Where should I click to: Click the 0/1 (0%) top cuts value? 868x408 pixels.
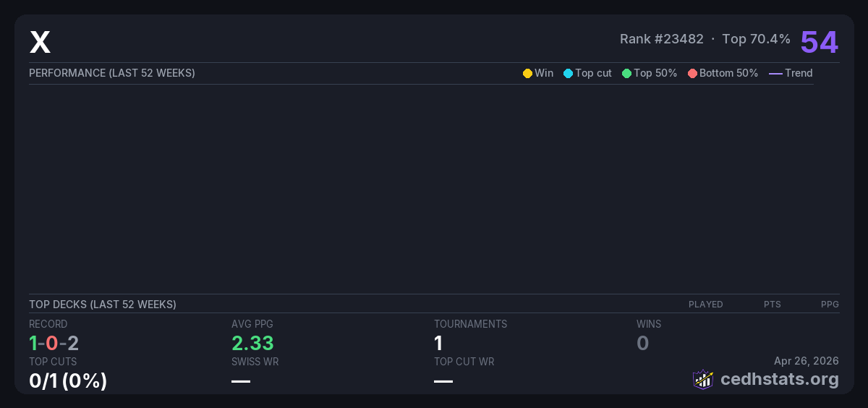coord(68,381)
